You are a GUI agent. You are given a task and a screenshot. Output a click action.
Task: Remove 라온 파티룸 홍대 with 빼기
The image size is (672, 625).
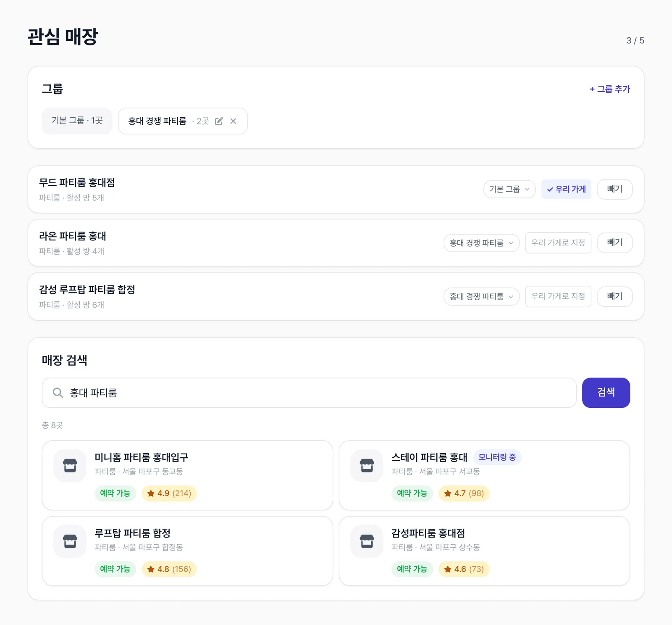coord(615,243)
